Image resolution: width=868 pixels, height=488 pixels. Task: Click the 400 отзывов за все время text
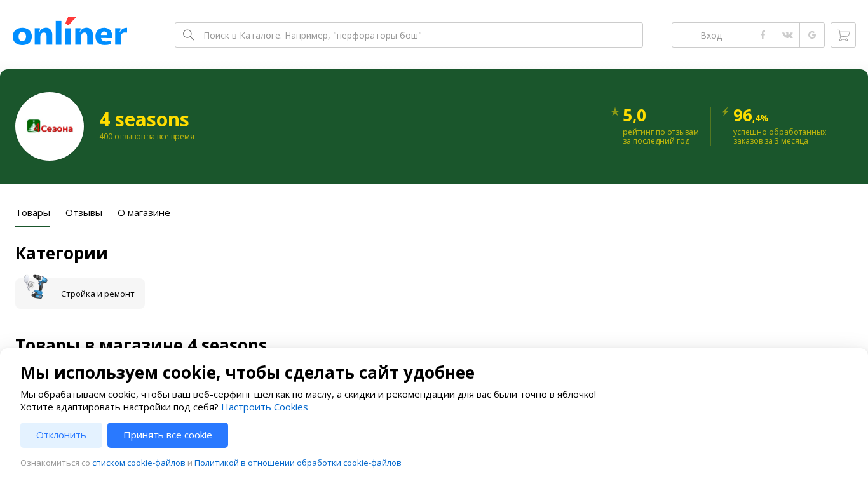pyautogui.click(x=147, y=137)
